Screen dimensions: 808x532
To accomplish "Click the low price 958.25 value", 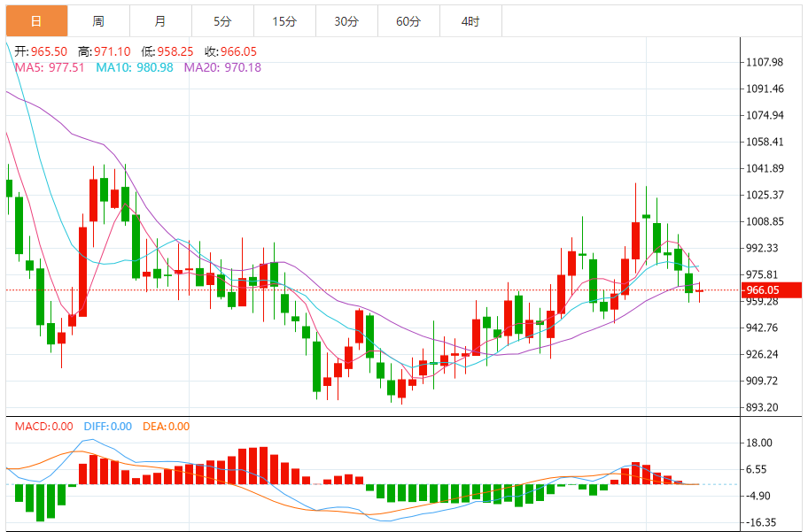I will click(175, 51).
